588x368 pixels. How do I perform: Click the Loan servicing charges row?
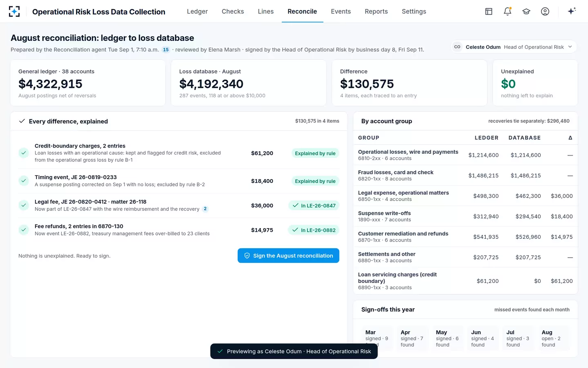(465, 281)
